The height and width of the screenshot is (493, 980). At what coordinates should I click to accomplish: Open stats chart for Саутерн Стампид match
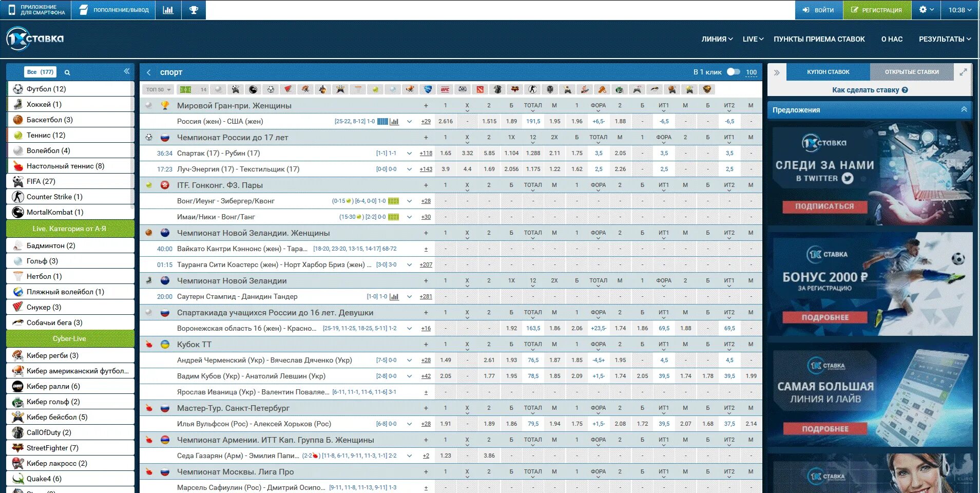[x=394, y=297]
